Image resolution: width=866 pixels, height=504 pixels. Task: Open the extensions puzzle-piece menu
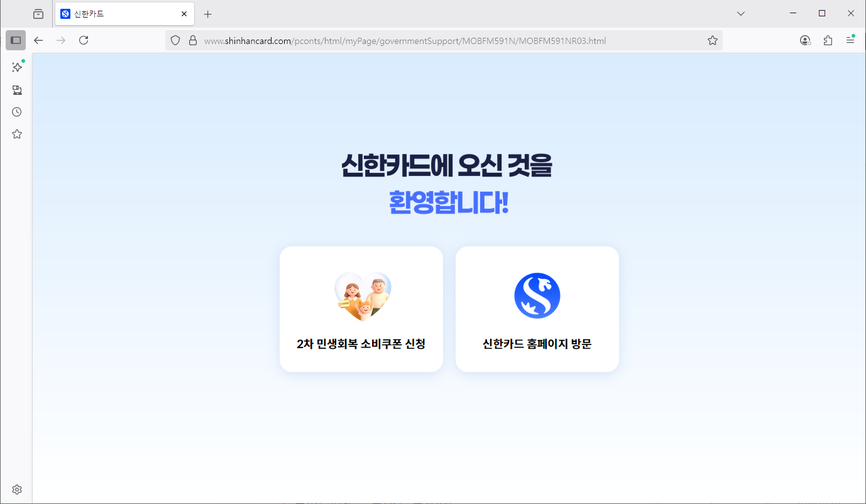pyautogui.click(x=828, y=40)
